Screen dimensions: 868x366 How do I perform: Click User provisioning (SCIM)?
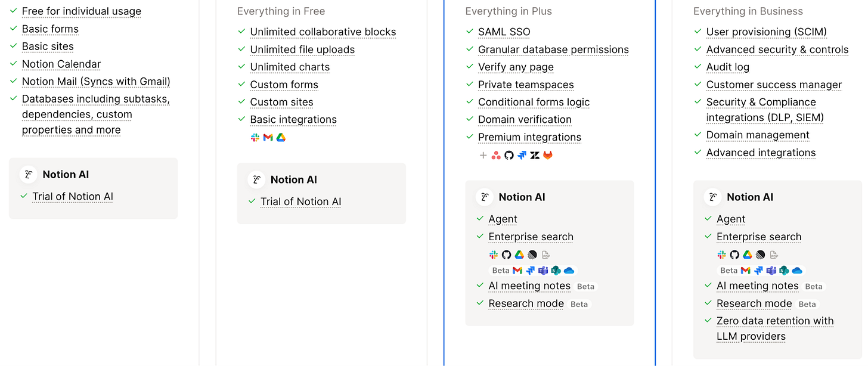click(767, 32)
